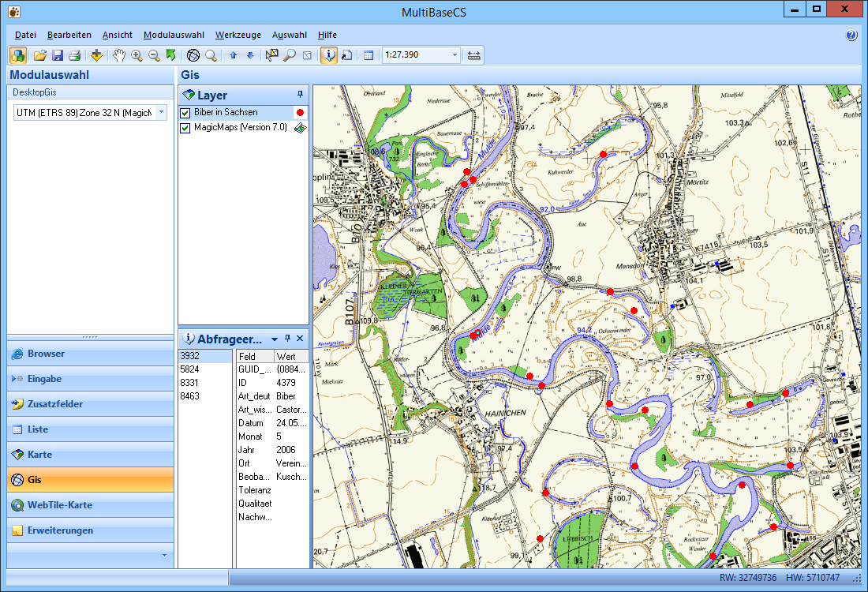Image resolution: width=868 pixels, height=592 pixels.
Task: Select the measure distance tool
Action: 473,55
